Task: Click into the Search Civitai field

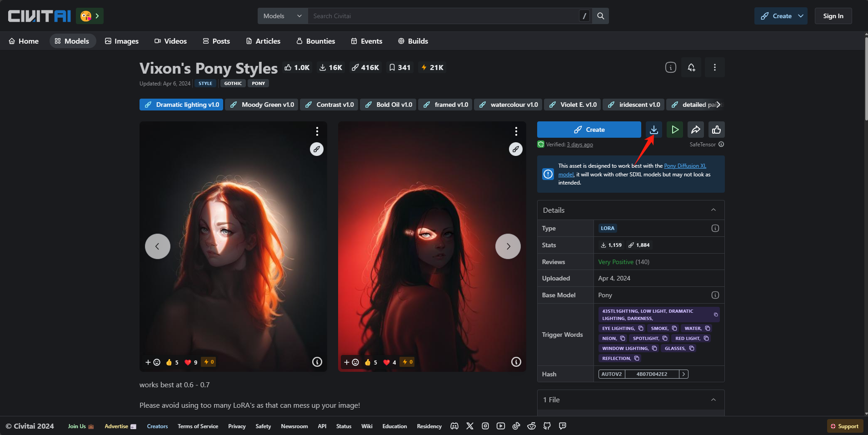Action: tap(443, 16)
